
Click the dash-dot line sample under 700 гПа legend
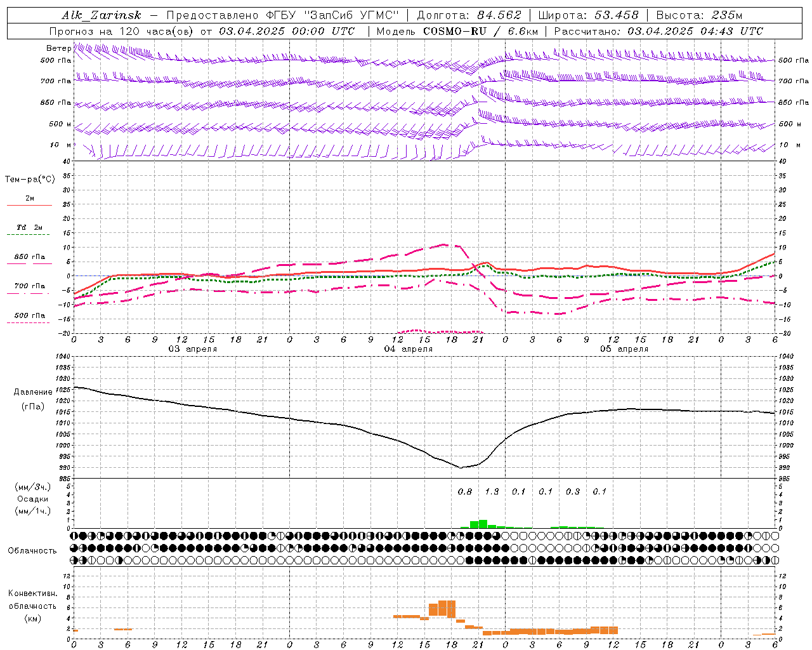point(29,293)
